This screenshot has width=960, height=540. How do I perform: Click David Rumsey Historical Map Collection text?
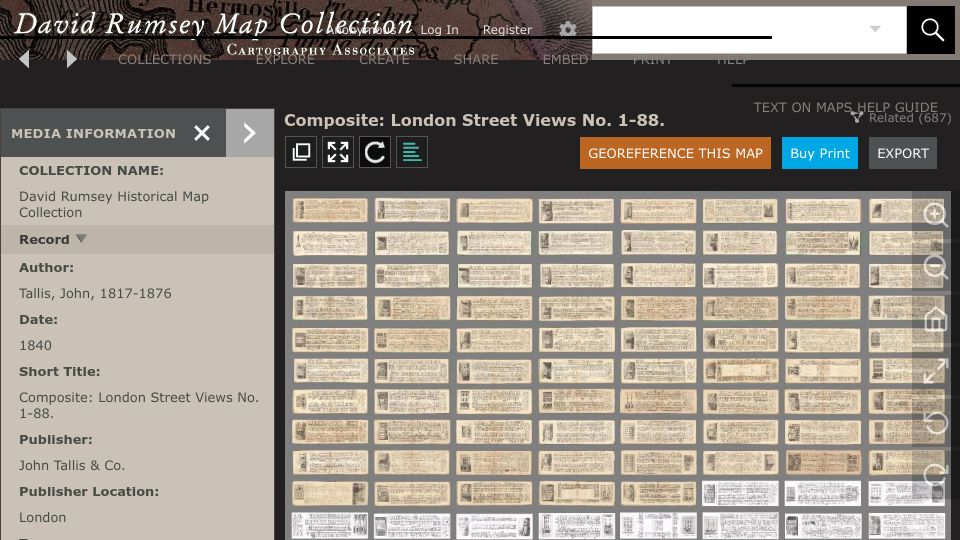coord(114,204)
